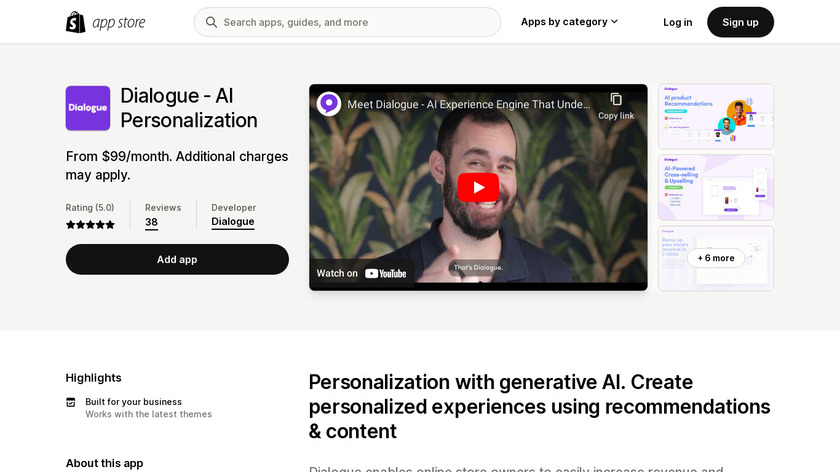Expand the Apps by category dropdown
The image size is (840, 472).
tap(569, 22)
